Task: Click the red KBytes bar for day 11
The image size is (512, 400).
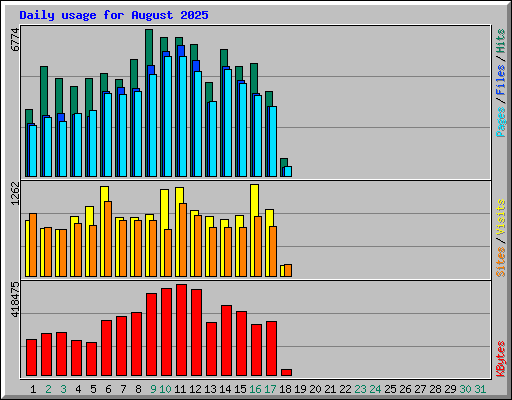Action: (x=181, y=330)
